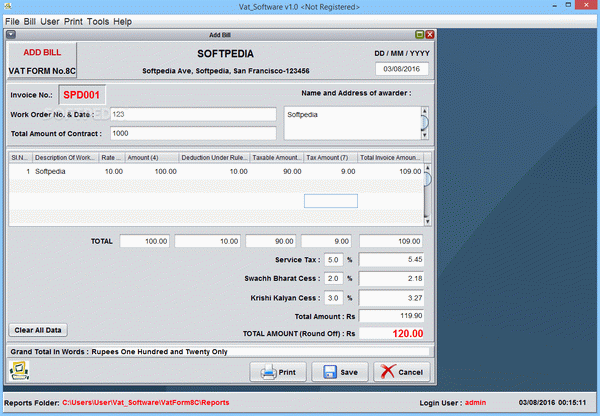
Task: Click the TOTAL deduction field 10.00
Action: point(207,241)
